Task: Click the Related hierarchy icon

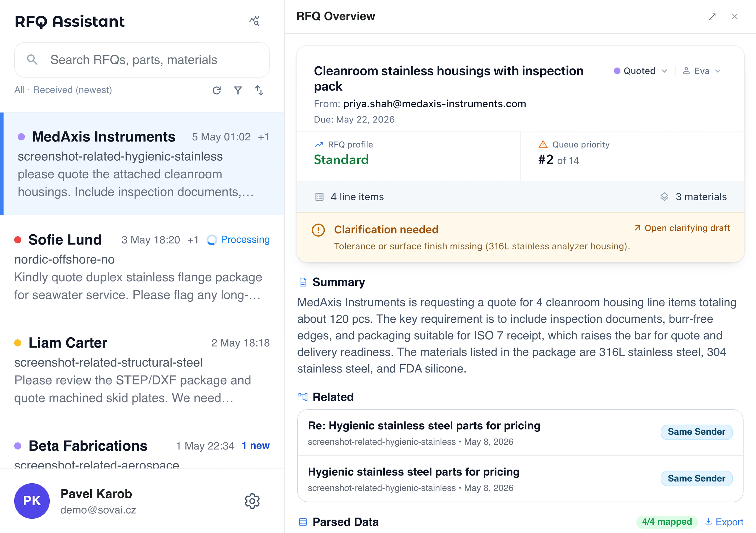Action: (303, 397)
